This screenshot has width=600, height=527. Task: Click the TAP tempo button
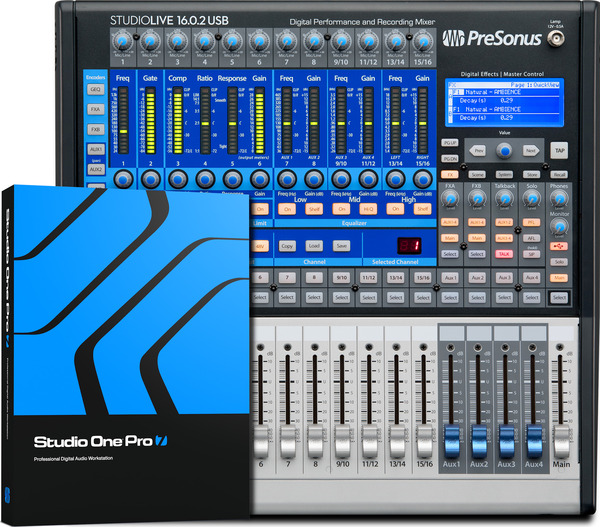pyautogui.click(x=559, y=150)
